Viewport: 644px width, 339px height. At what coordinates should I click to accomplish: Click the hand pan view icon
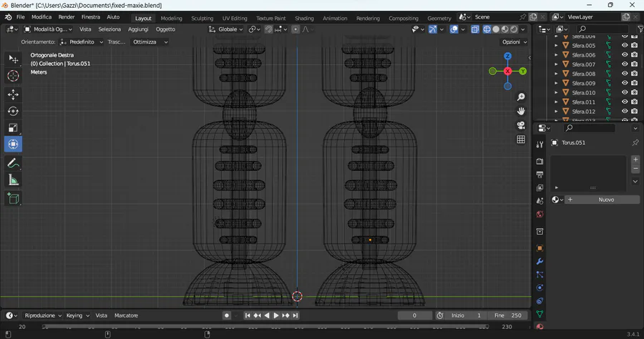point(521,111)
